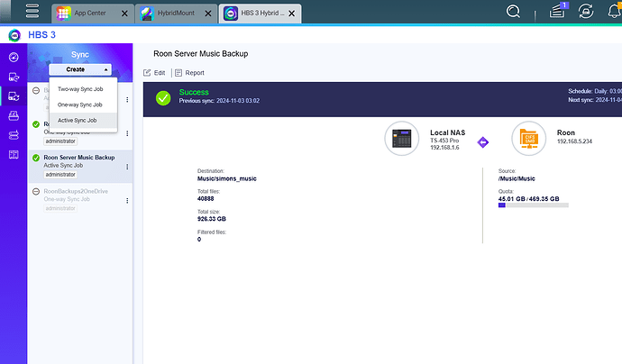Click Total size value 926.33 GB
The width and height of the screenshot is (622, 364).
pos(212,219)
